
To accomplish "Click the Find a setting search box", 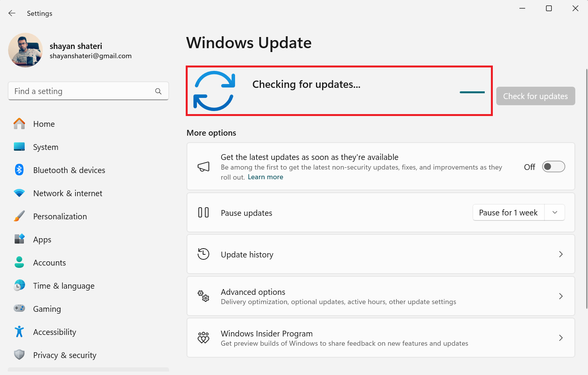I will pos(89,91).
